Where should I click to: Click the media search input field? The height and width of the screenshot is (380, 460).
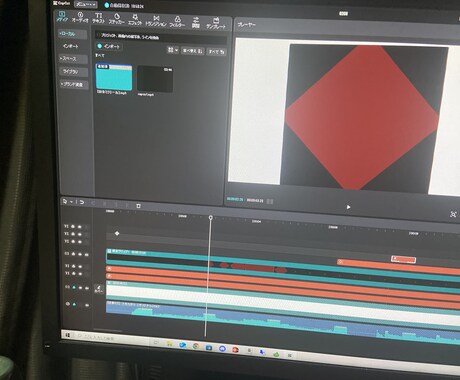pyautogui.click(x=161, y=37)
